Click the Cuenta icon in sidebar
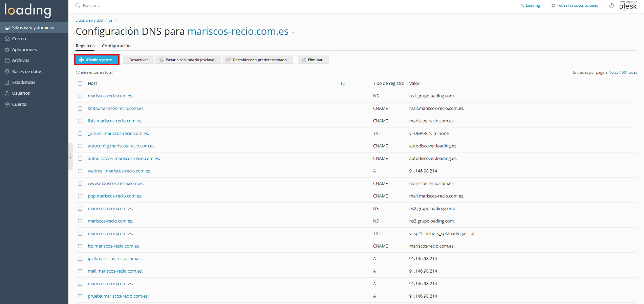 pyautogui.click(x=7, y=104)
